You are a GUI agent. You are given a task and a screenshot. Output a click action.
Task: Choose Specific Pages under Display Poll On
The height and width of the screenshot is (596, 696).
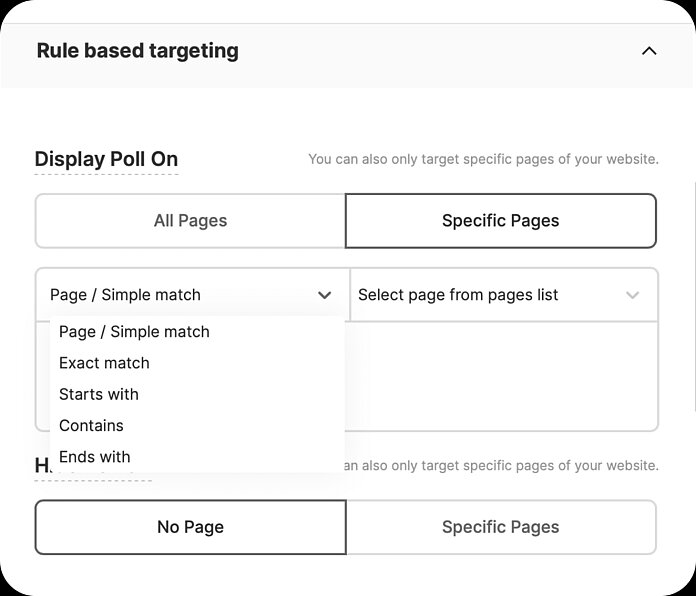500,221
